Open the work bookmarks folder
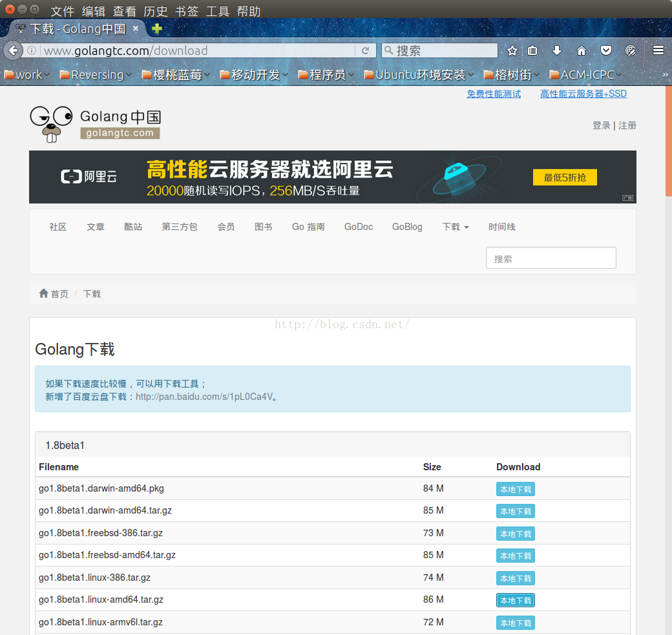This screenshot has width=672, height=635. tap(26, 74)
